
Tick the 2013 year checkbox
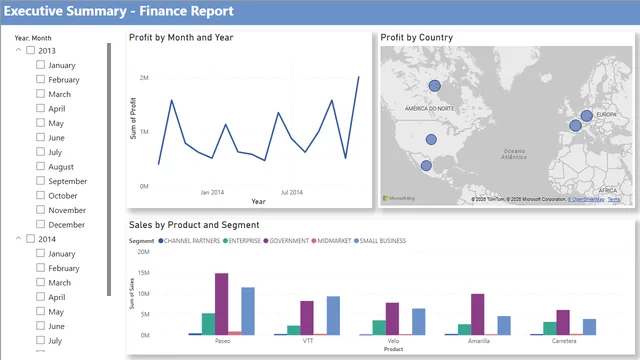tap(31, 50)
